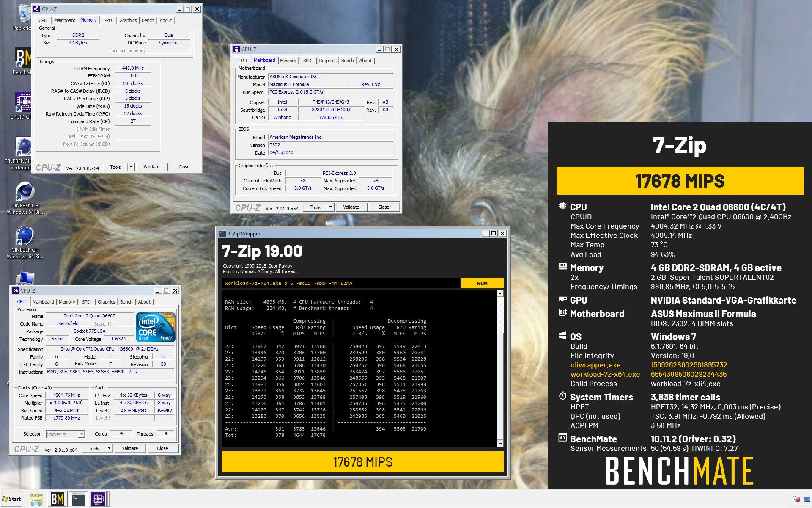
Task: Expand the Socket #1 selection dropdown
Action: pyautogui.click(x=81, y=434)
